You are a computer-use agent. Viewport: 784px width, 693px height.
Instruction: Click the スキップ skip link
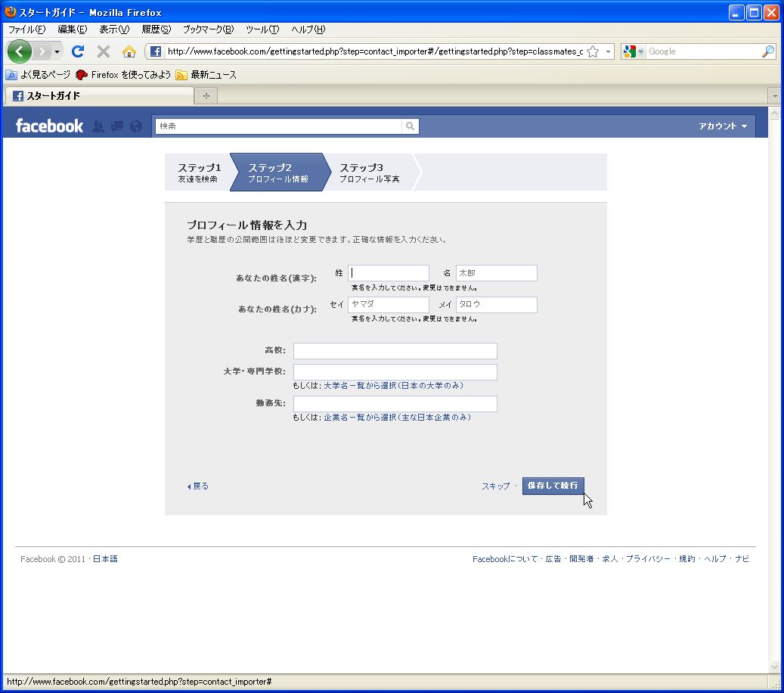pos(495,486)
